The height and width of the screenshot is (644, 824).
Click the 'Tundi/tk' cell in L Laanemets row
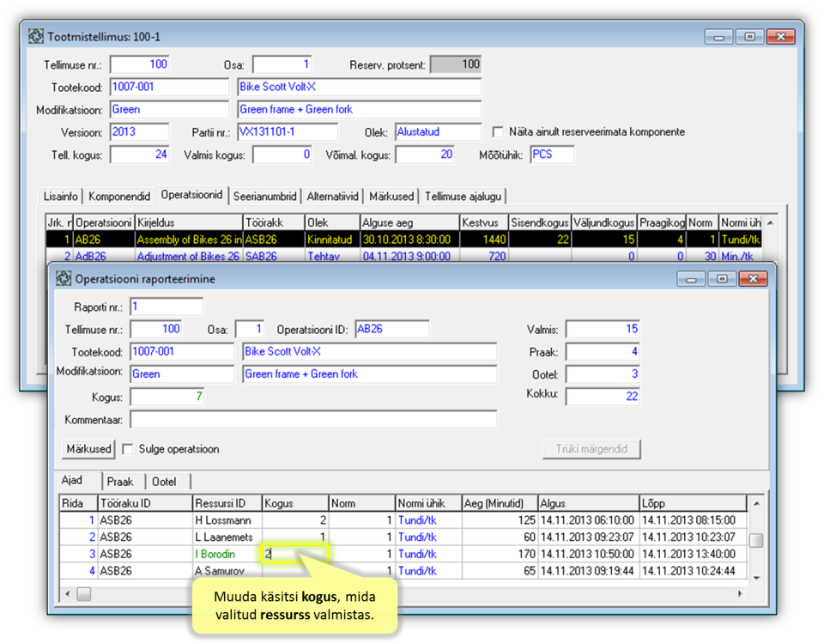click(428, 538)
